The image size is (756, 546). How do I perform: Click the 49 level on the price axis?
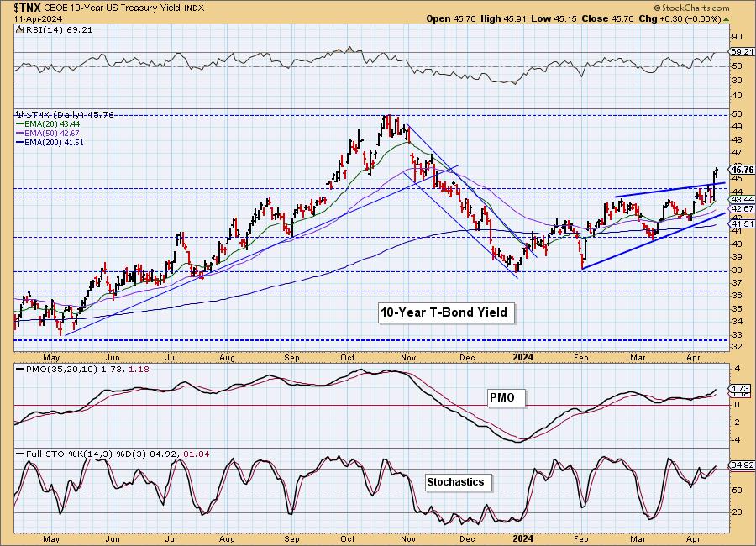(x=736, y=127)
